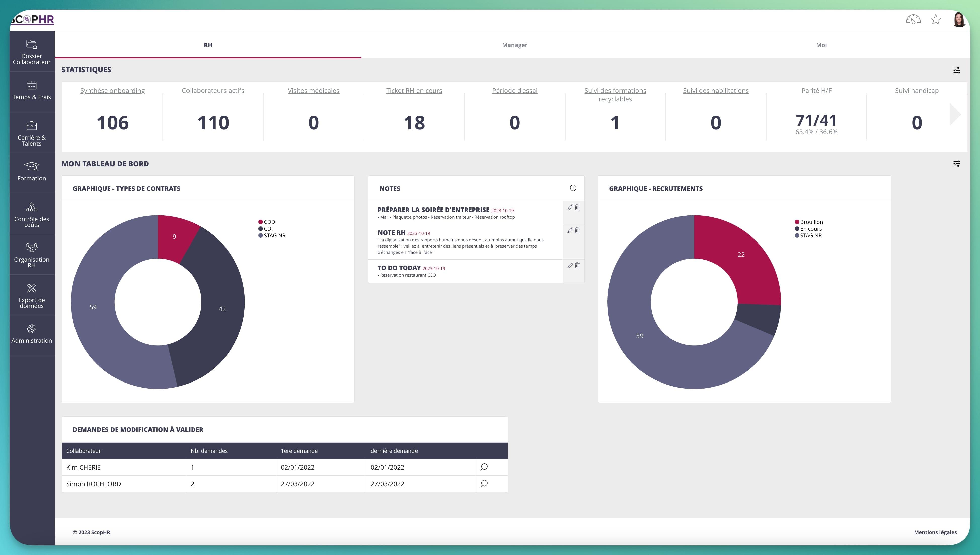Click the Synthèse onboarding statistic link
The width and height of the screenshot is (980, 555).
112,90
